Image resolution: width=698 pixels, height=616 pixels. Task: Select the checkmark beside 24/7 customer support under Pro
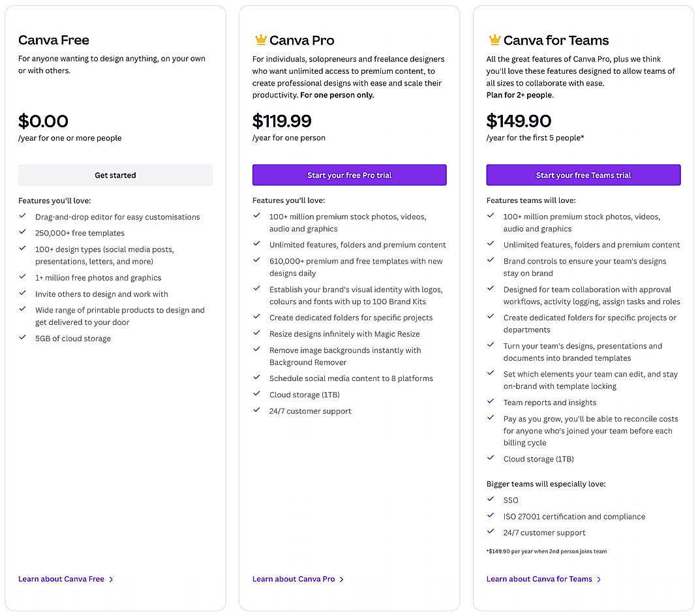point(257,411)
